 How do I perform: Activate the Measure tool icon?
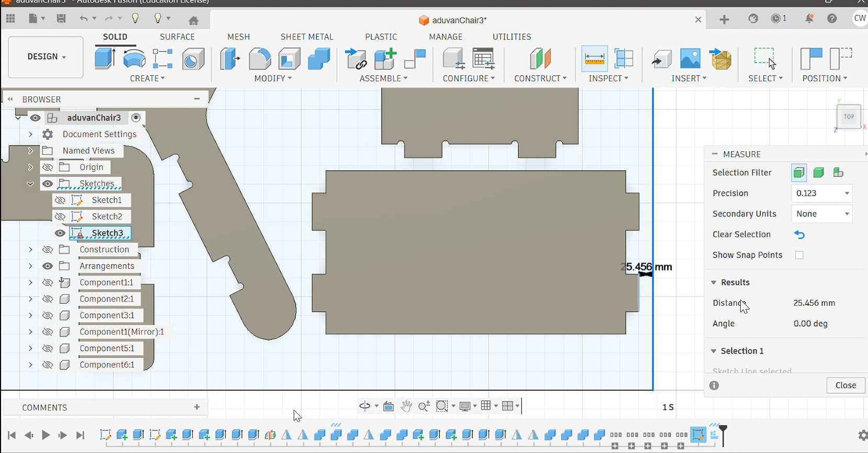click(x=594, y=59)
